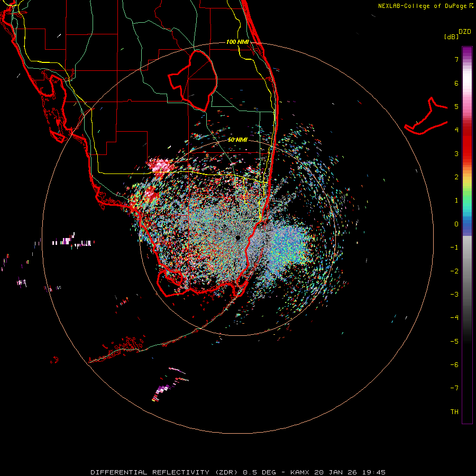Click the colorbar tick label -2

454,271
